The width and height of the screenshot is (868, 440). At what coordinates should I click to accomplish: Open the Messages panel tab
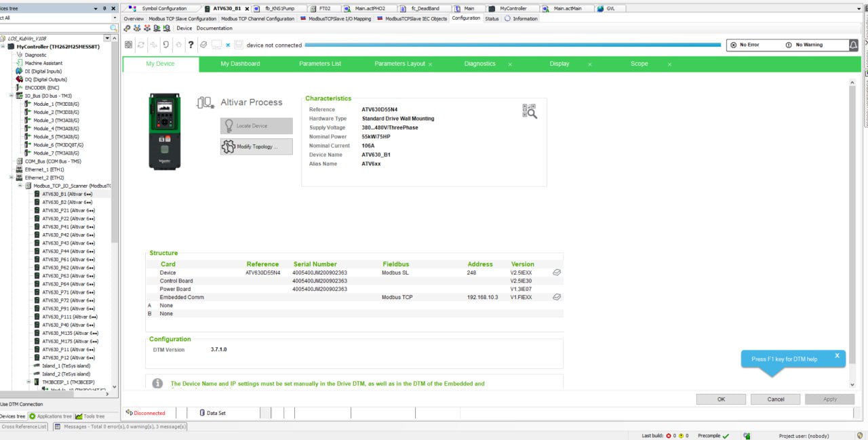120,426
